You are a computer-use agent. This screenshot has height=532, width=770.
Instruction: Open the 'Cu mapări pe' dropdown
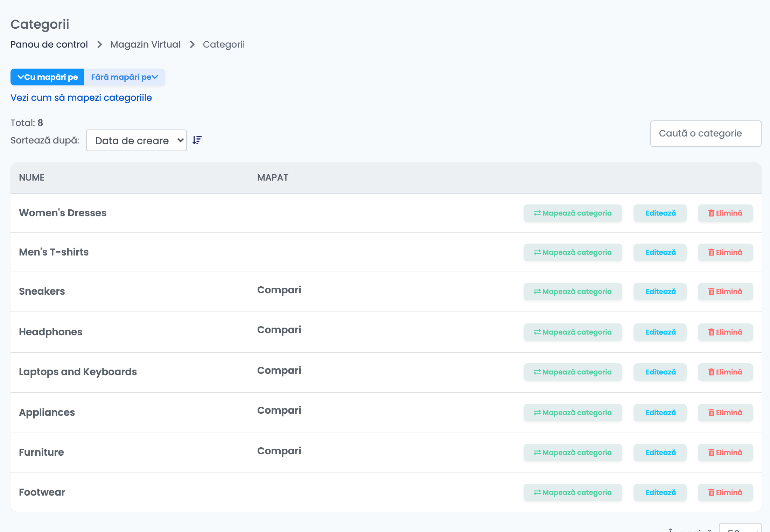47,77
